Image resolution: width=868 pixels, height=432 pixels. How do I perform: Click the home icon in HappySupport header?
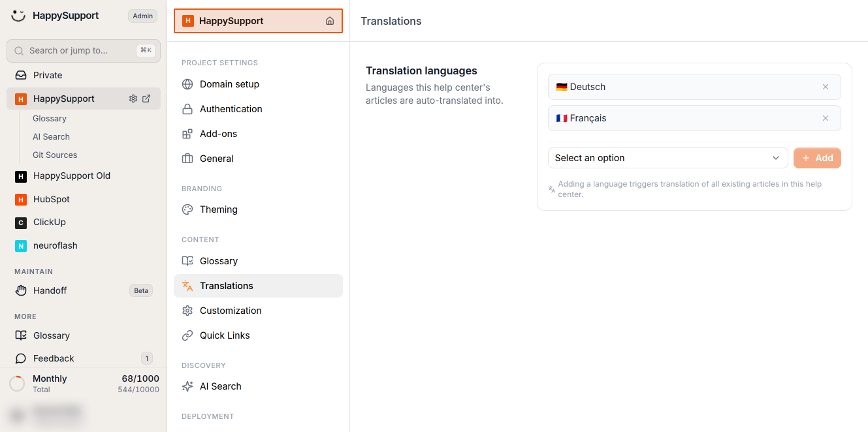pyautogui.click(x=330, y=21)
